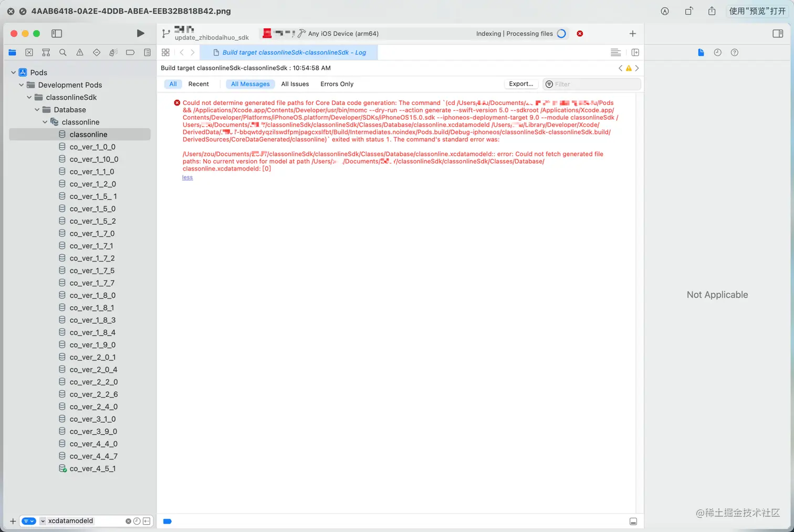Click the less link under the error
Screen dimensions: 794x532
[x=187, y=177]
